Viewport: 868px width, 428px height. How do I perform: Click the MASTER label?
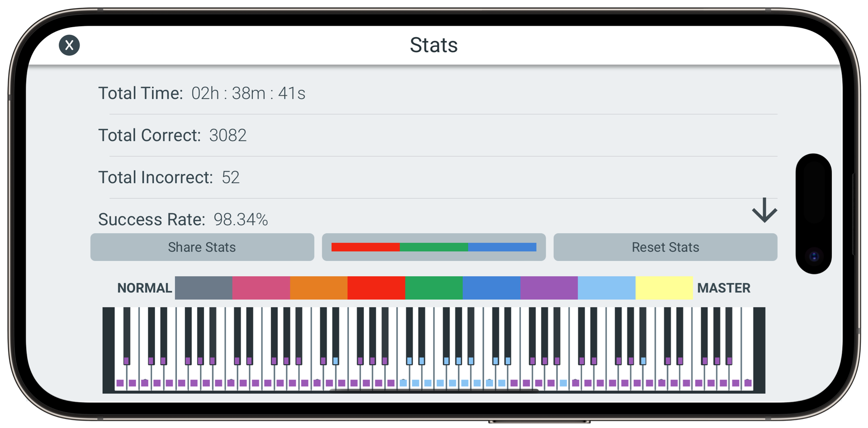pyautogui.click(x=724, y=288)
